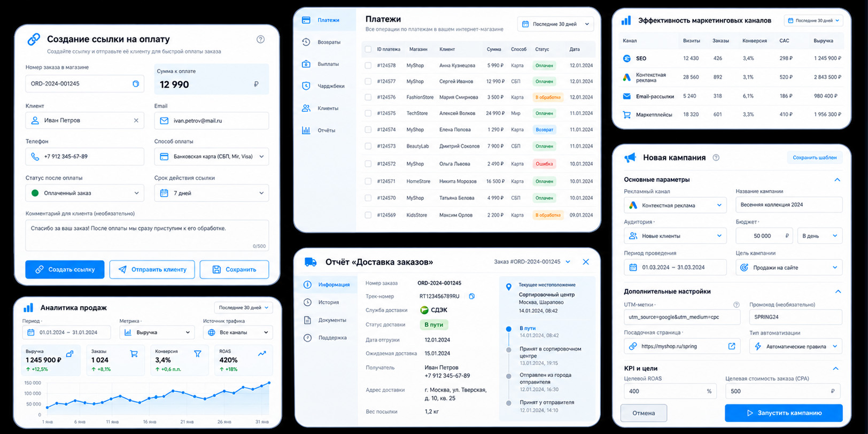
Task: Clear the client name Иван Петров
Action: click(x=136, y=120)
